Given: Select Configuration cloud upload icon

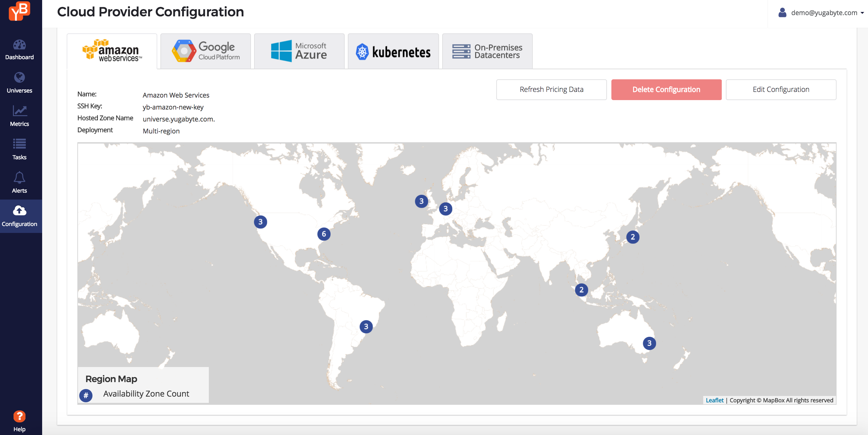Looking at the screenshot, I should 19,211.
